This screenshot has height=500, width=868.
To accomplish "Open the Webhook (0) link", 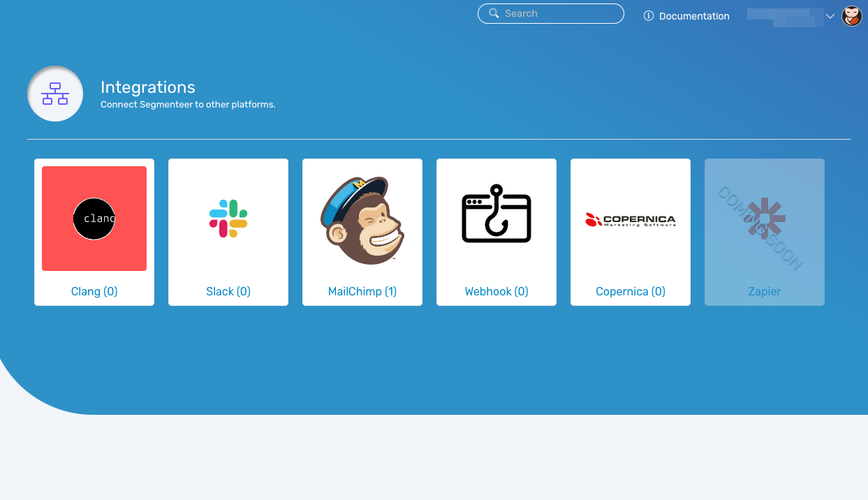I will (496, 291).
